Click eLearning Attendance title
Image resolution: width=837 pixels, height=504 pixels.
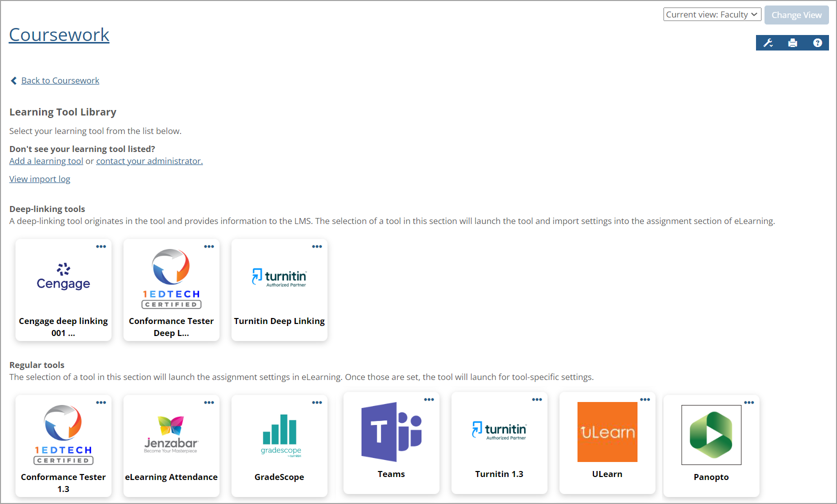coord(171,477)
